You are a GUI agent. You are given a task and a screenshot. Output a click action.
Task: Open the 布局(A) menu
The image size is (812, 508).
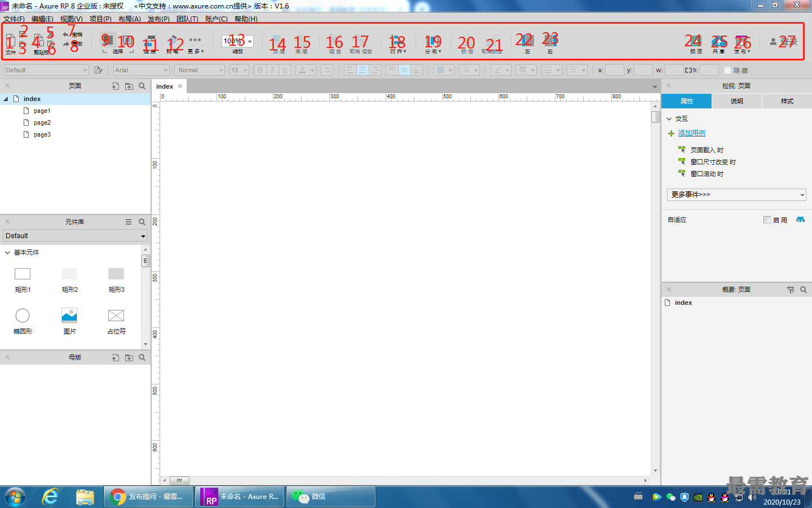tap(130, 19)
